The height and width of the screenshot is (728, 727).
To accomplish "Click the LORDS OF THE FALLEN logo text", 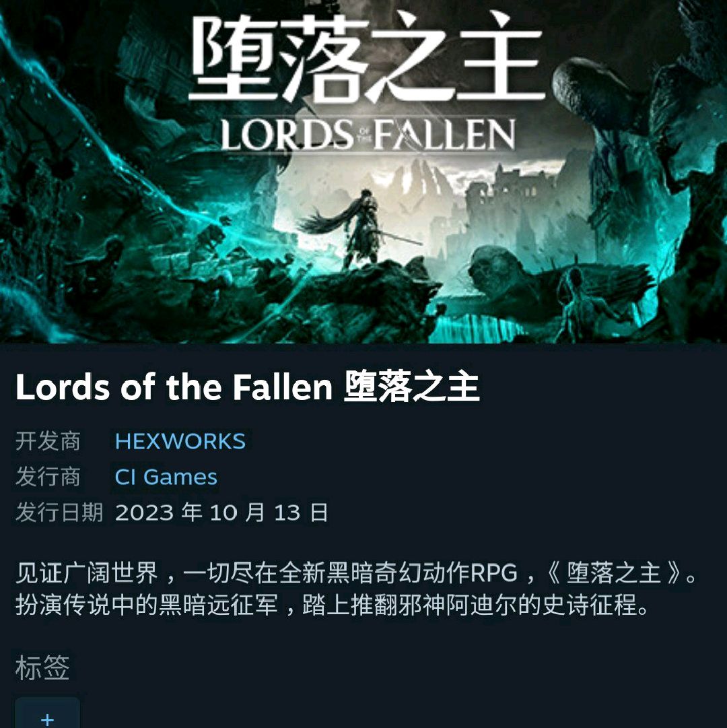I will (368, 135).
